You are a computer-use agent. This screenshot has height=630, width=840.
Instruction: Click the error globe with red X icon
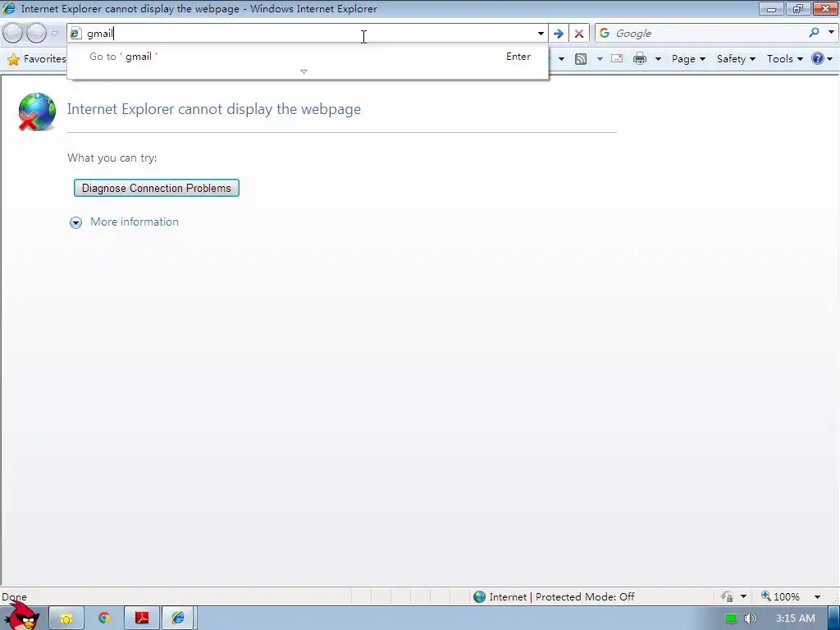37,112
